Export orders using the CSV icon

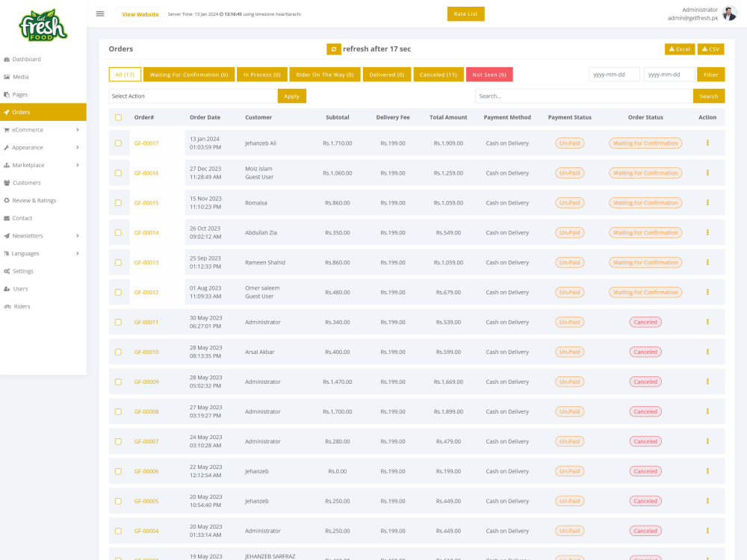[710, 49]
